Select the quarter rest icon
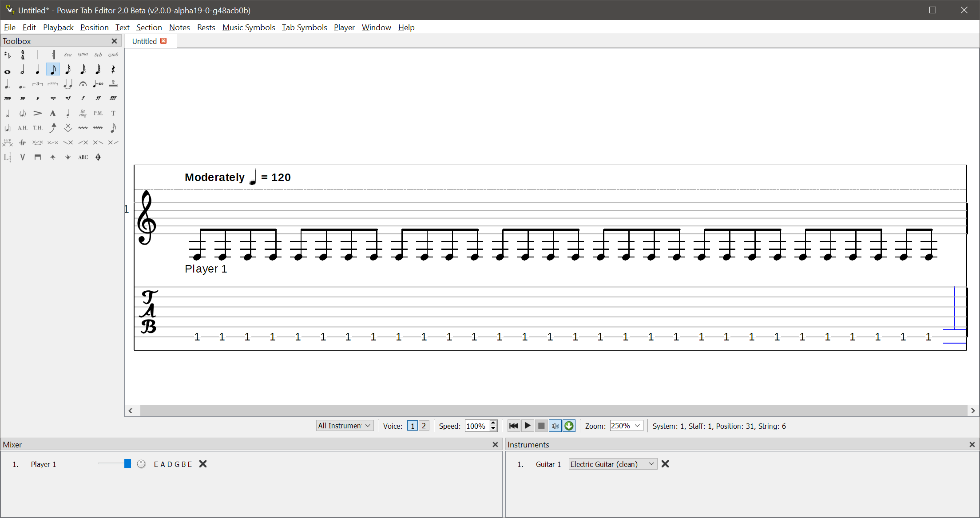The height and width of the screenshot is (518, 980). point(113,69)
